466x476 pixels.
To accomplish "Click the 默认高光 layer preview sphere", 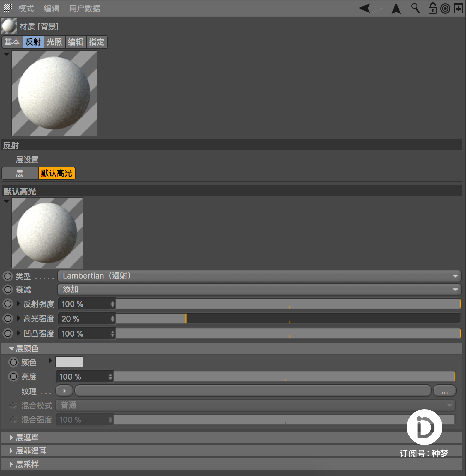I will 48,233.
